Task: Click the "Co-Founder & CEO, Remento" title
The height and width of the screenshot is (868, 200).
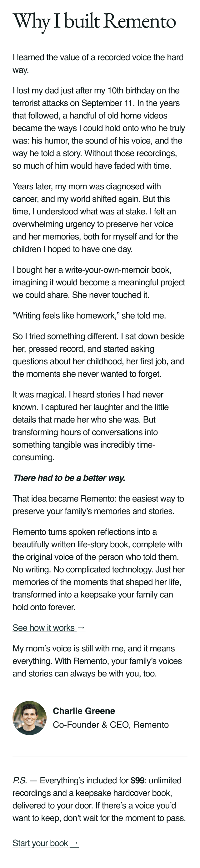Action: (x=111, y=725)
